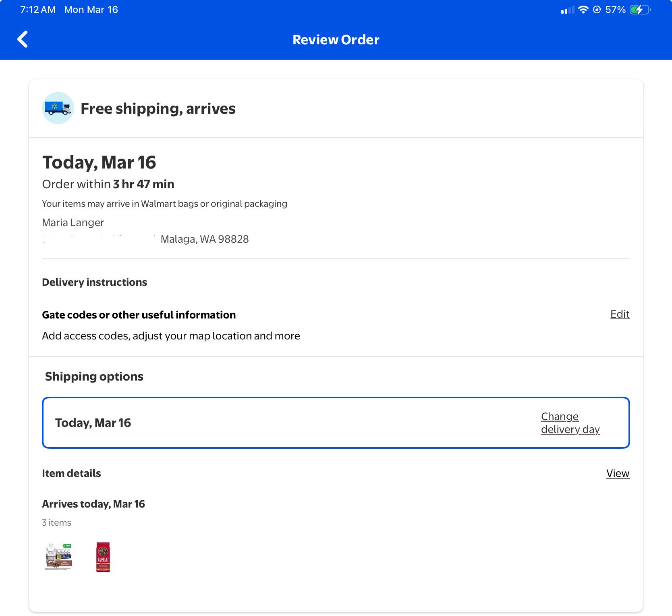Tap the back arrow in header
The width and height of the screenshot is (672, 616).
pos(23,40)
